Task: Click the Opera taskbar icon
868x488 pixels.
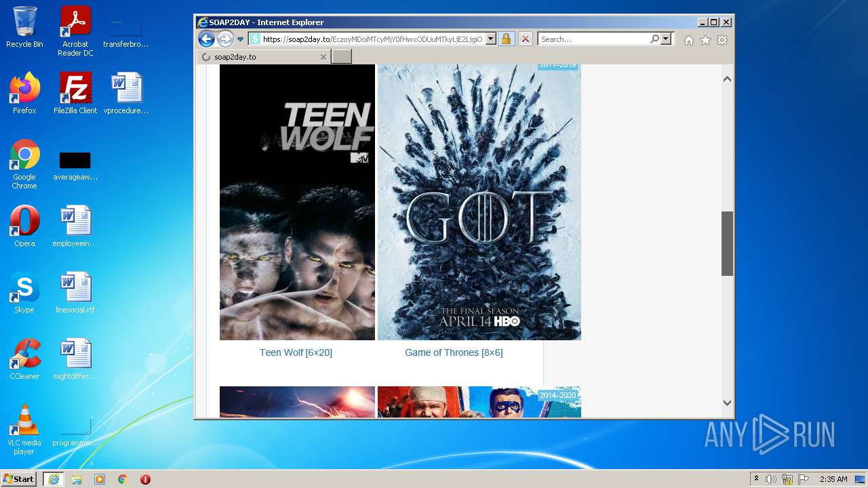Action: 145,479
